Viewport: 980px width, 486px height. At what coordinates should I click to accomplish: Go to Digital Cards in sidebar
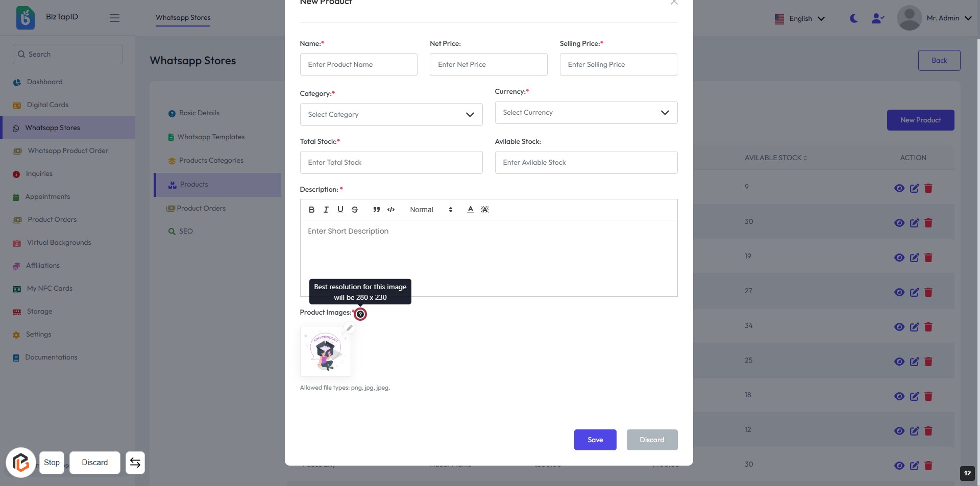pyautogui.click(x=47, y=105)
